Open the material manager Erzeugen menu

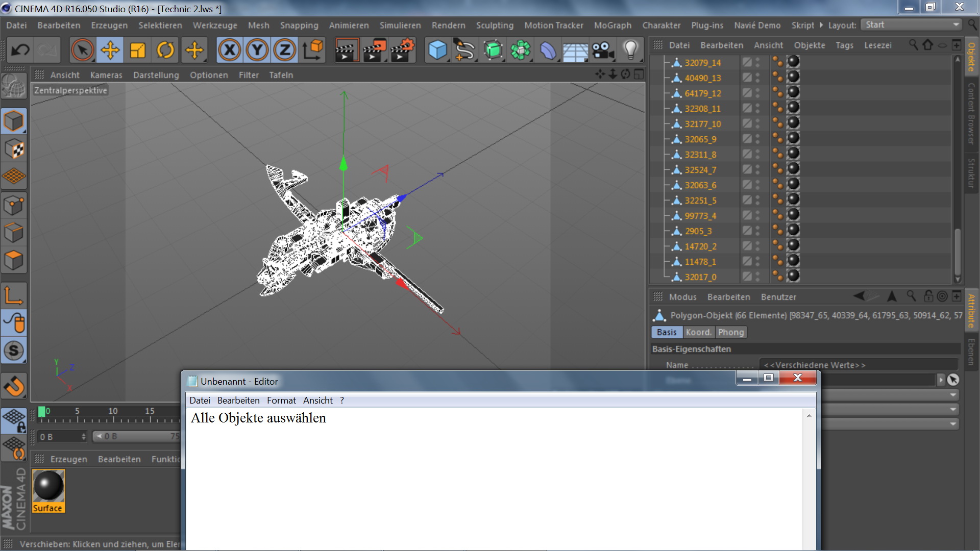coord(69,459)
